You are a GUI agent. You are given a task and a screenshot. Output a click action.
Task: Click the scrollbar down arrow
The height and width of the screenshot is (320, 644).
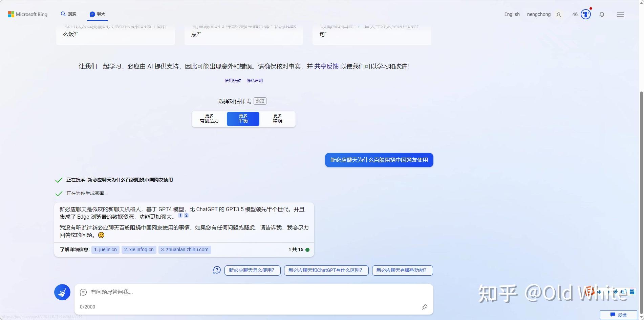[641, 317]
